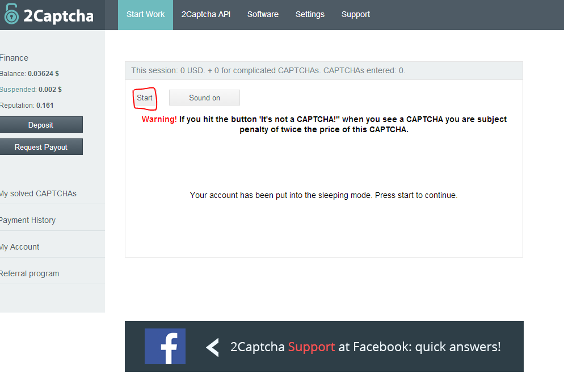Viewport: 564px width, 392px height.
Task: Open the Settings menu item
Action: (310, 14)
